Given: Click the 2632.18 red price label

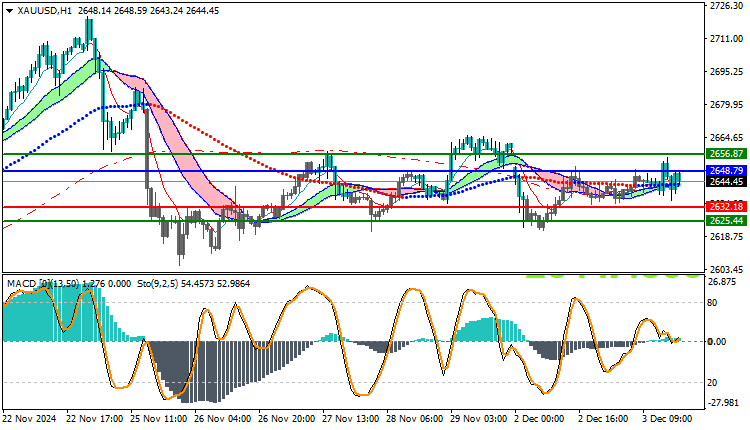Looking at the screenshot, I should coord(727,207).
